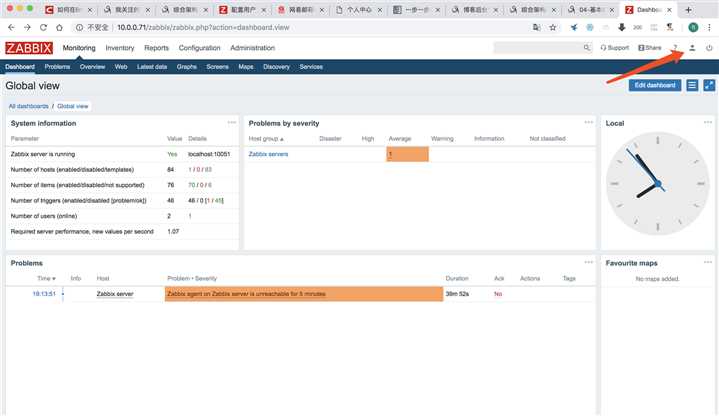Image resolution: width=719 pixels, height=416 pixels.
Task: Open Local clock widget options menu
Action: pos(708,122)
